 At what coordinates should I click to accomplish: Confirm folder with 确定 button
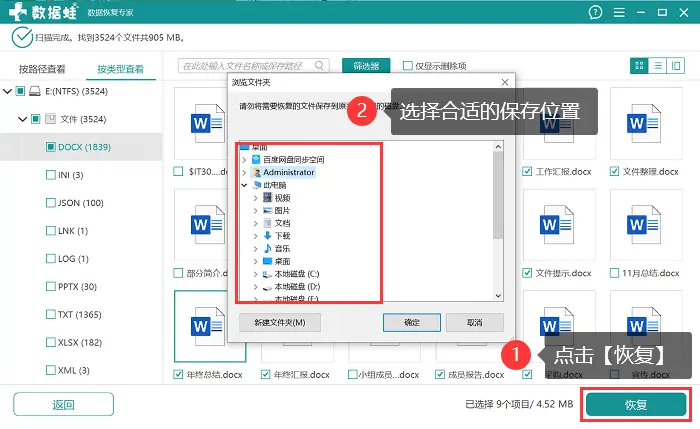point(412,322)
